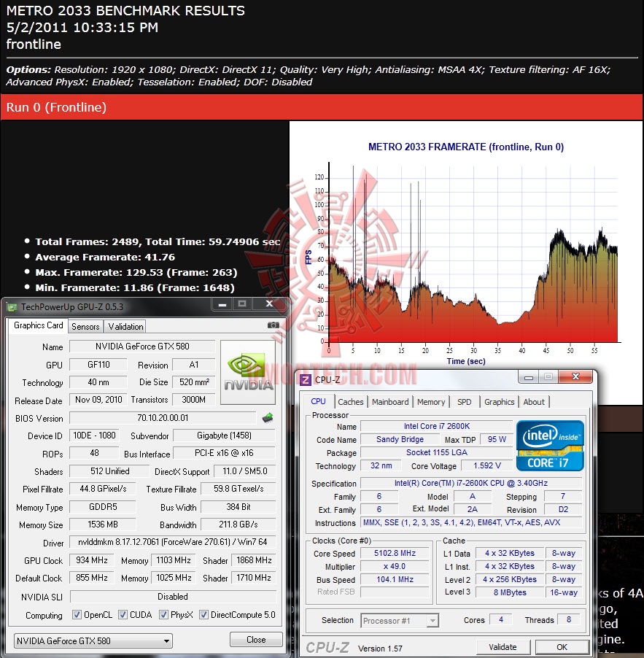Click the Device ID value 10DE - 1080
This screenshot has height=658, width=644.
pyautogui.click(x=94, y=436)
